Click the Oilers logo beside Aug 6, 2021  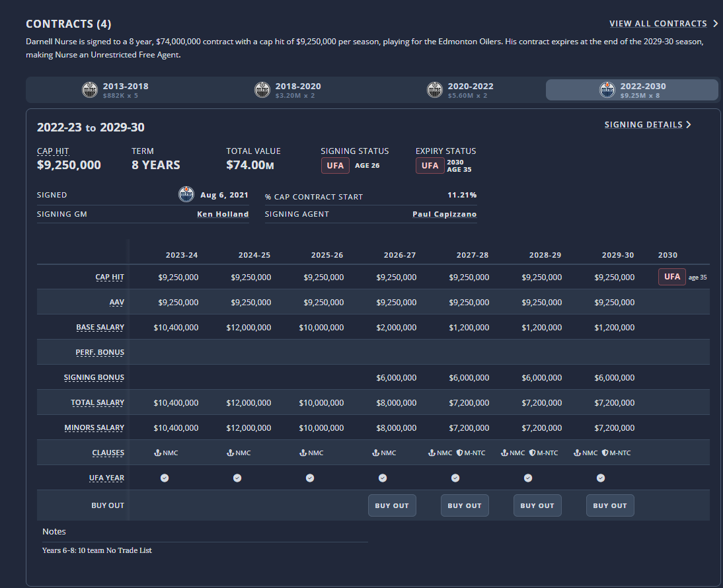coord(186,194)
